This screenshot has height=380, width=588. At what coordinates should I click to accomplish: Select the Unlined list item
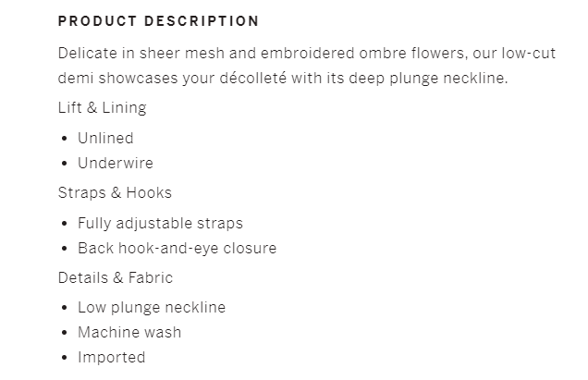point(105,138)
